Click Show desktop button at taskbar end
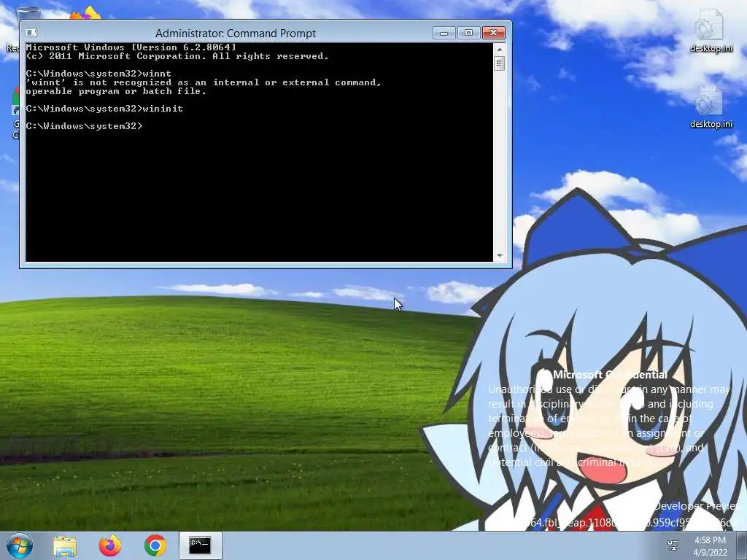 click(x=743, y=545)
